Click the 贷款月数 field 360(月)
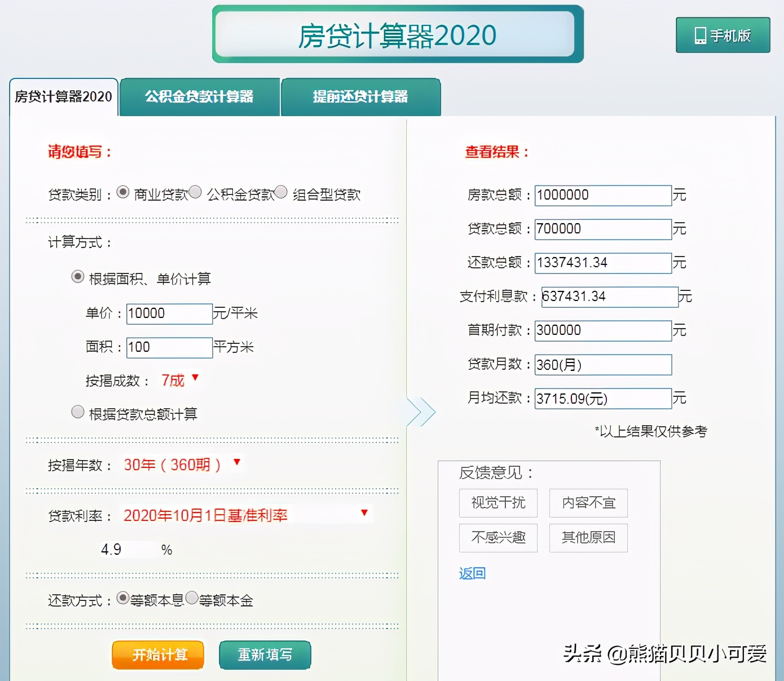 tap(603, 364)
